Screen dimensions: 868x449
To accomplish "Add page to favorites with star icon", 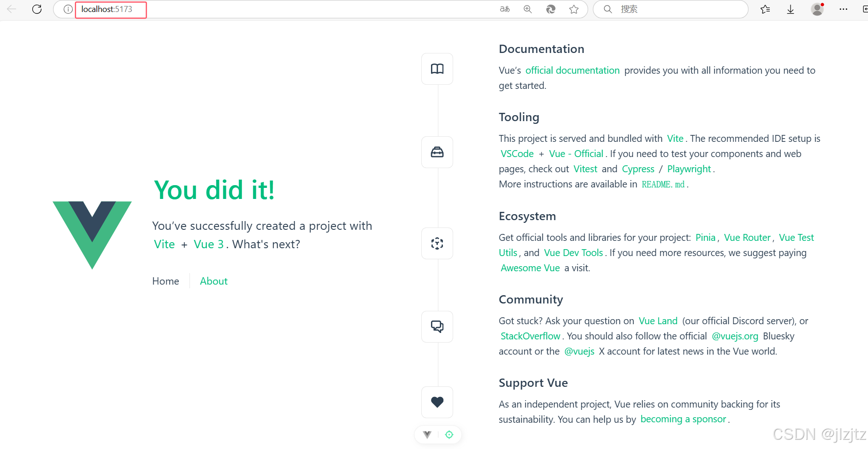I will tap(574, 9).
